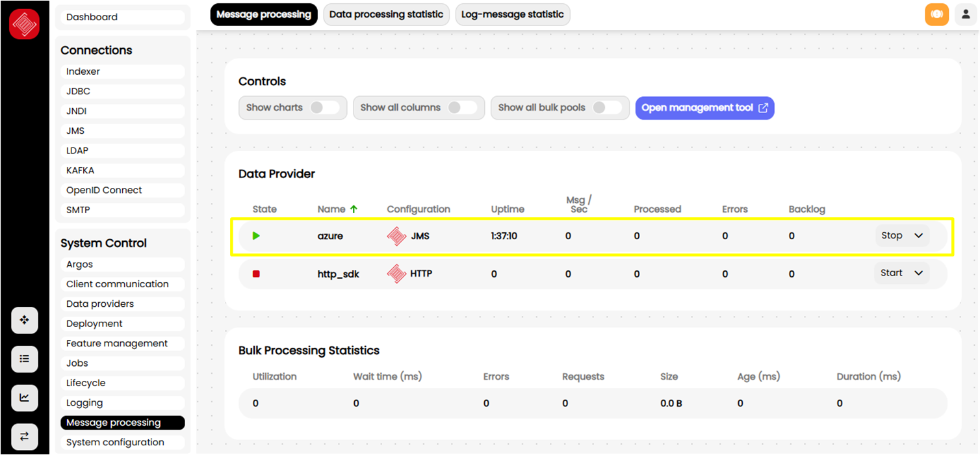The height and width of the screenshot is (455, 980).
Task: Open the LDAP connections page
Action: tap(122, 151)
